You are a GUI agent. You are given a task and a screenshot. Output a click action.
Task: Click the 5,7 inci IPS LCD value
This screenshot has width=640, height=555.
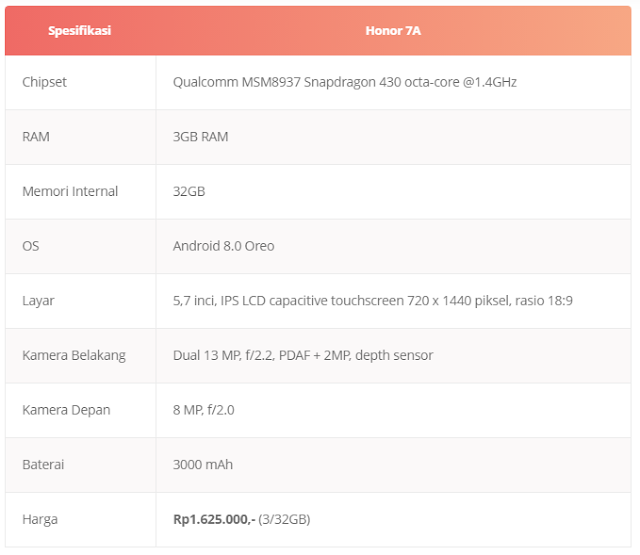pyautogui.click(x=373, y=301)
